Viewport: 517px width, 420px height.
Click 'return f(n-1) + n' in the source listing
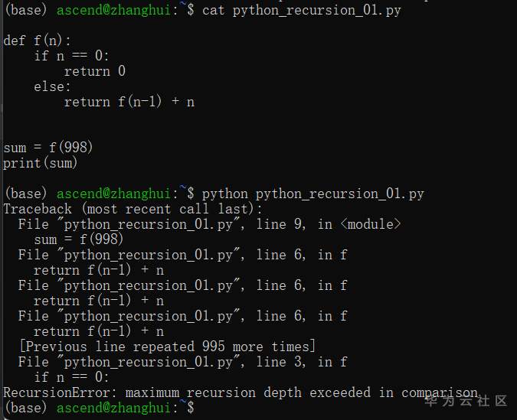tap(129, 102)
